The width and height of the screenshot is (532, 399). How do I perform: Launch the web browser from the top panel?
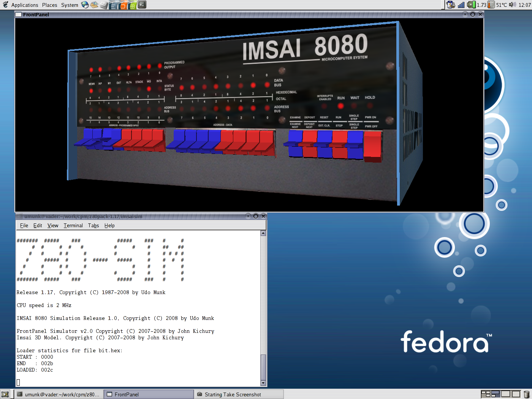click(84, 5)
